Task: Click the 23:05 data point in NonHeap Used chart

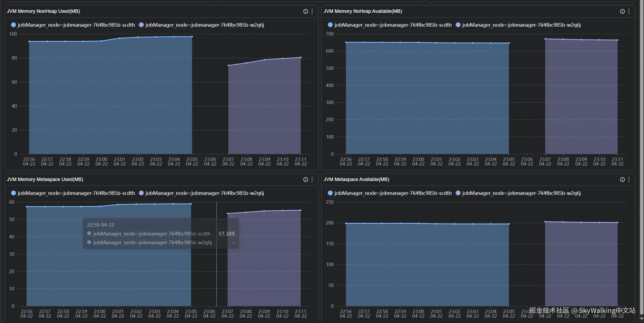Action: [x=192, y=37]
